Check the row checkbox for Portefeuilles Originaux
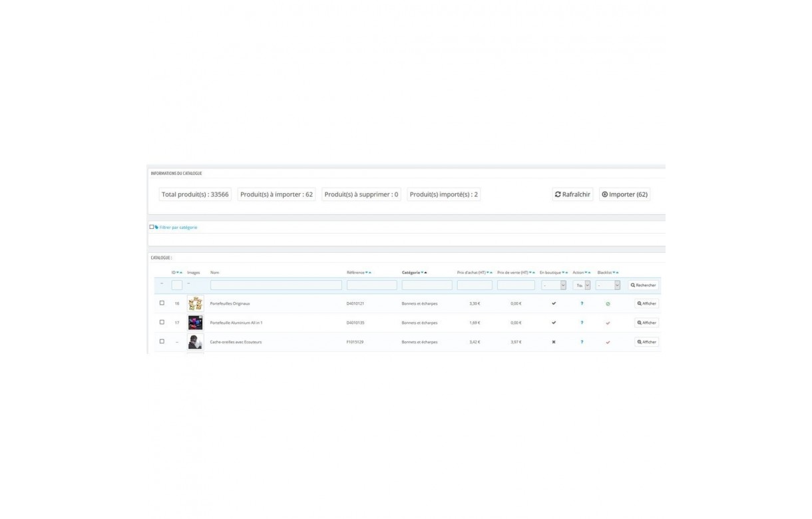Viewport: 812px width, 519px height. click(x=162, y=303)
